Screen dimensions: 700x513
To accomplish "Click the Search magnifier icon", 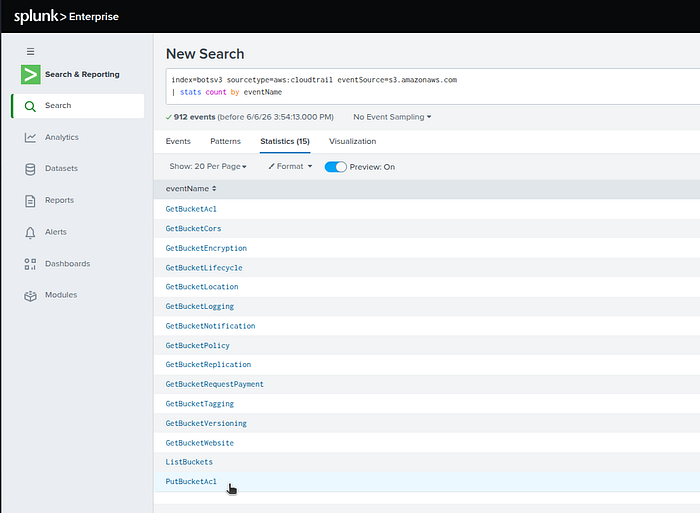I will coord(30,106).
